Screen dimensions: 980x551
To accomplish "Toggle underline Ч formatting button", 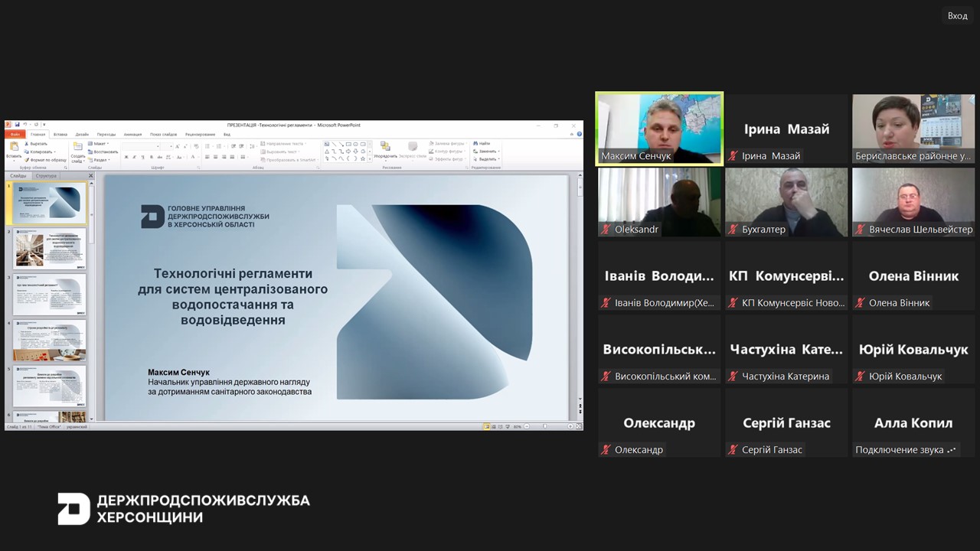I will 142,157.
